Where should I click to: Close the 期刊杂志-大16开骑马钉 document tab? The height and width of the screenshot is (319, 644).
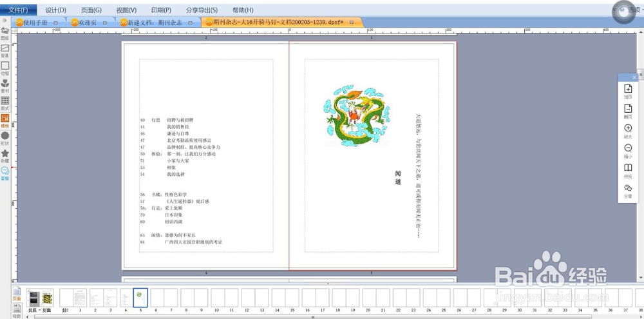click(x=352, y=23)
